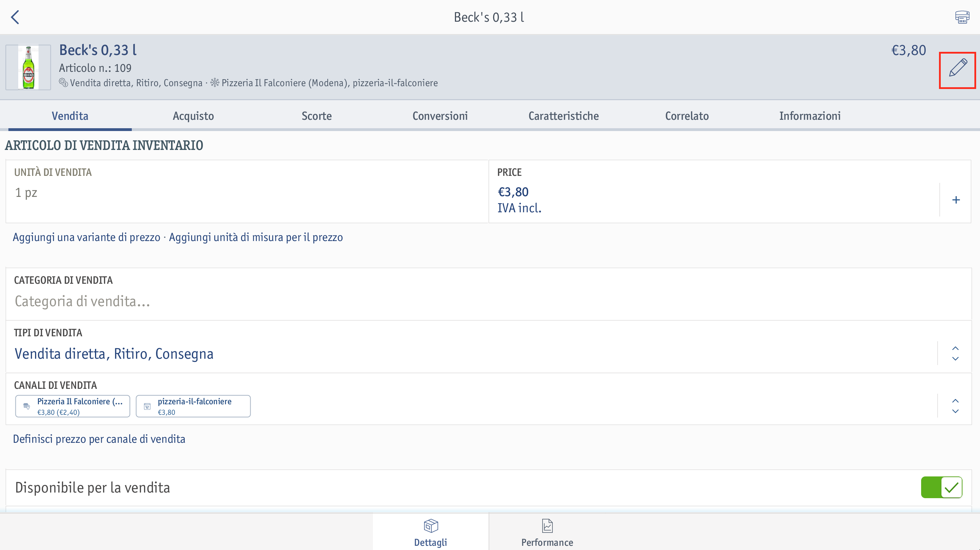Click Definisci prezzo per canale di vendita
Screen dimensions: 980x550
pyautogui.click(x=99, y=439)
